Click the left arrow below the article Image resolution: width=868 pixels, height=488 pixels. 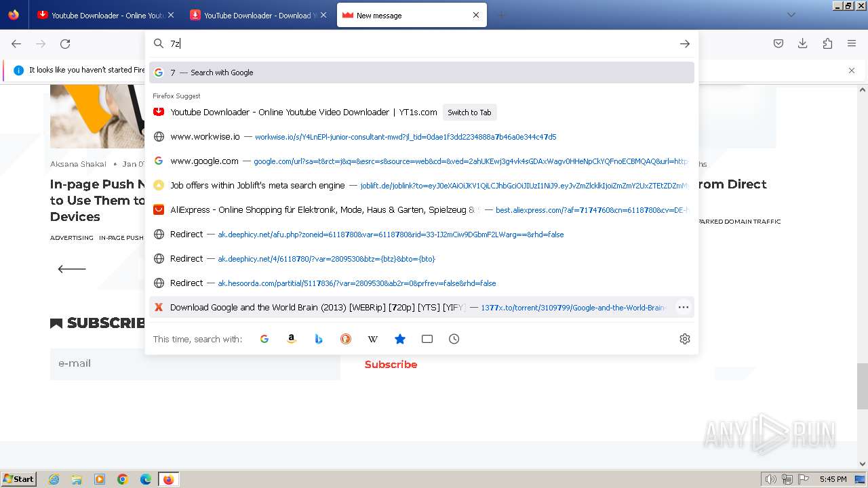pyautogui.click(x=72, y=269)
